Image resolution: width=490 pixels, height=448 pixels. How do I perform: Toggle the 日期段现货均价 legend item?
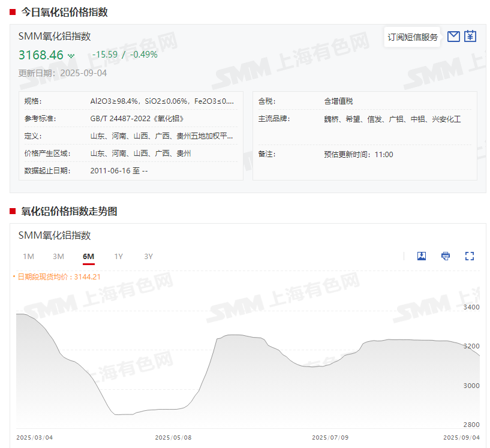tap(59, 277)
